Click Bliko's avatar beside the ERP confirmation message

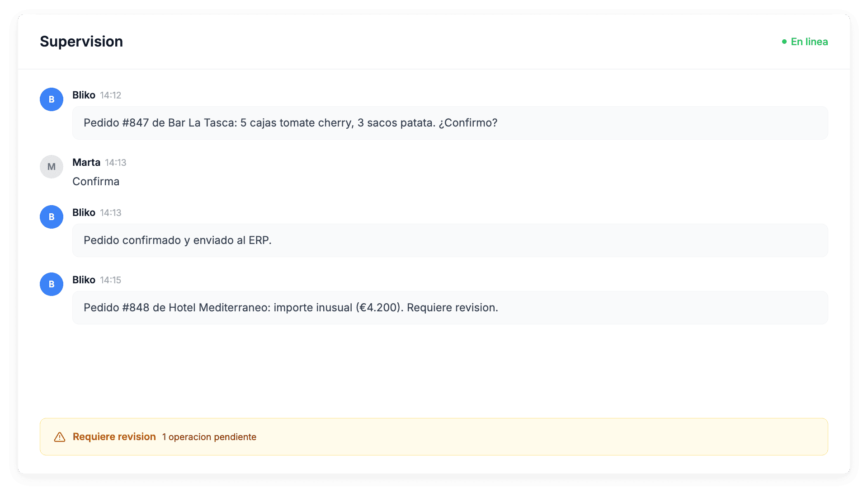pyautogui.click(x=52, y=217)
